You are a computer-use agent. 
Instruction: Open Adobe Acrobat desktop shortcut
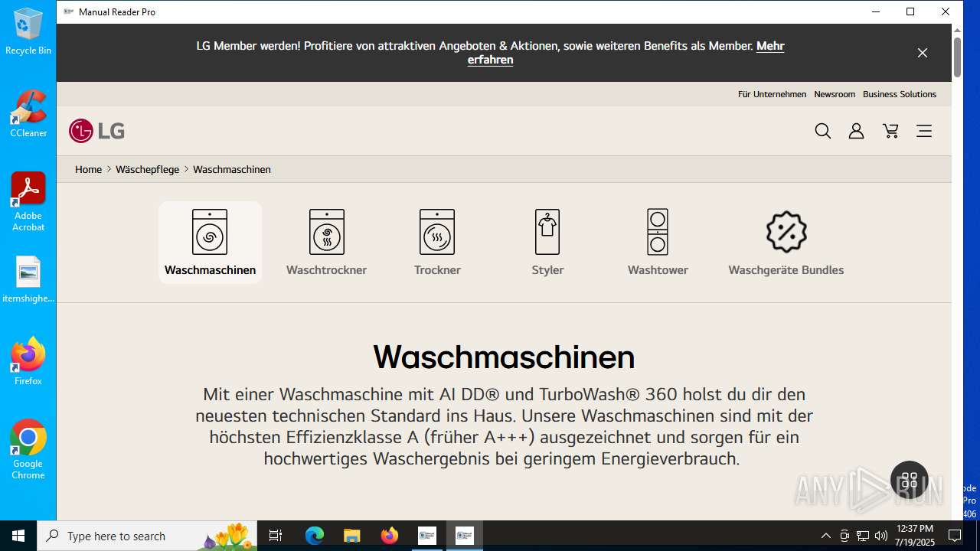point(28,202)
